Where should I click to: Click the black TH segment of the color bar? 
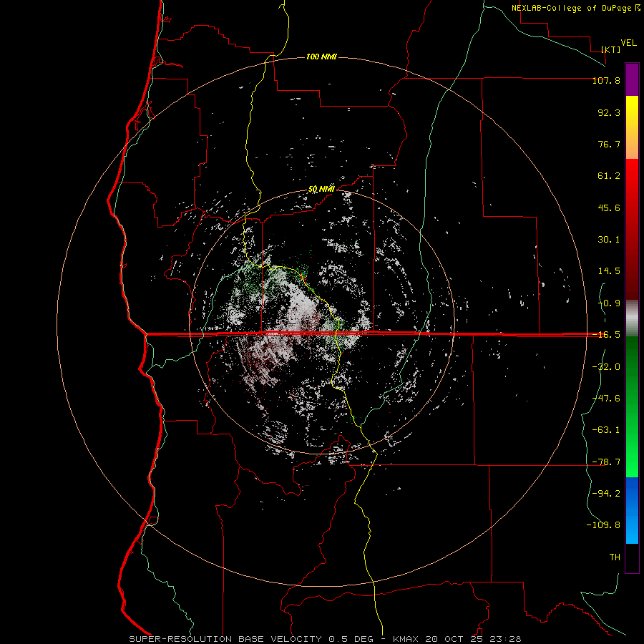[632, 557]
